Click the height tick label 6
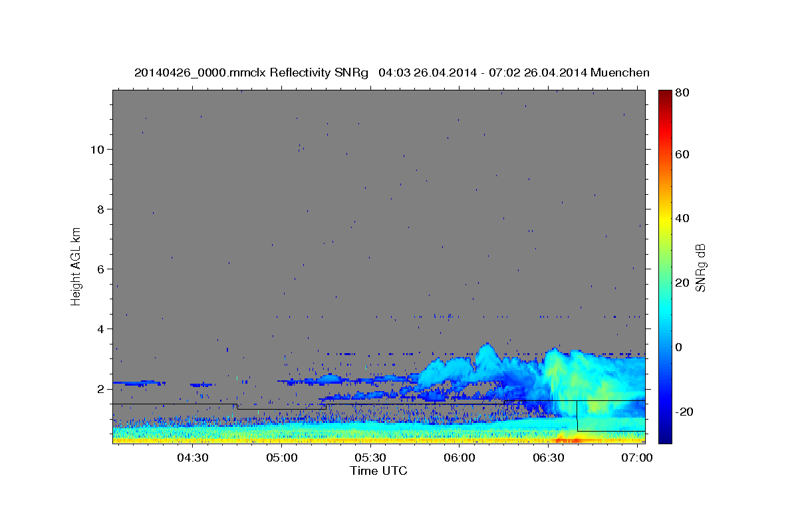The height and width of the screenshot is (532, 798). pos(101,269)
